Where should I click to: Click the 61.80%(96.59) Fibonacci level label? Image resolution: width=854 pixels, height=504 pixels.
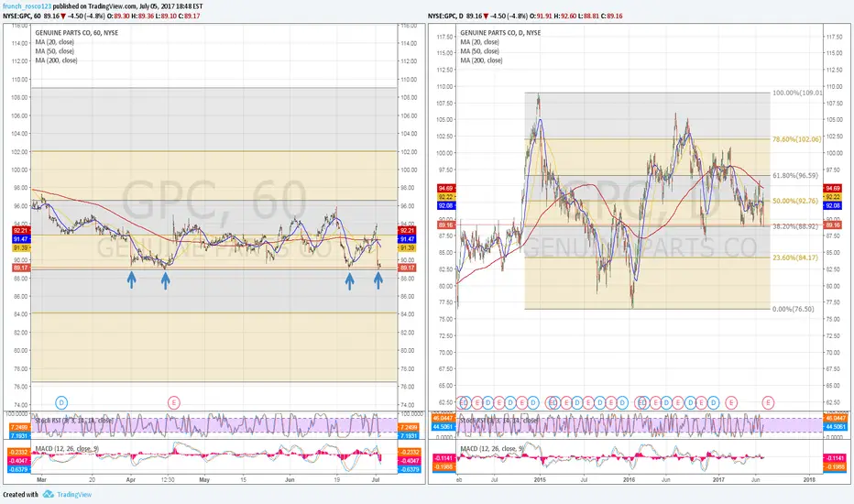pyautogui.click(x=795, y=176)
